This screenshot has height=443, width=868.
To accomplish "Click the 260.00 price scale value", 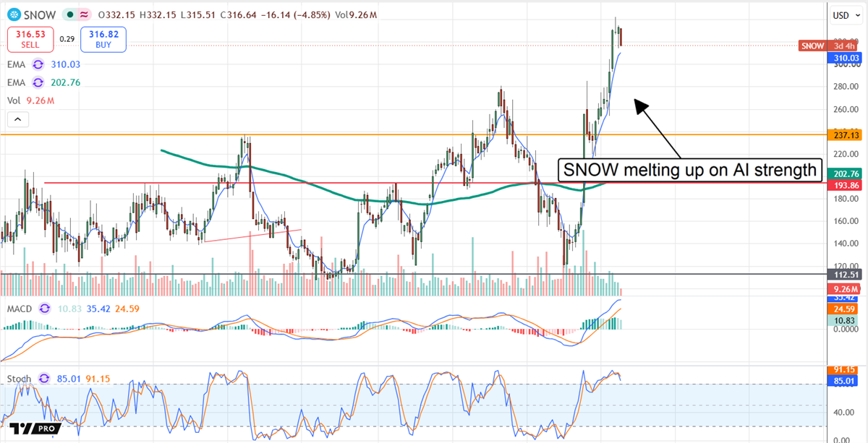I will (x=846, y=109).
